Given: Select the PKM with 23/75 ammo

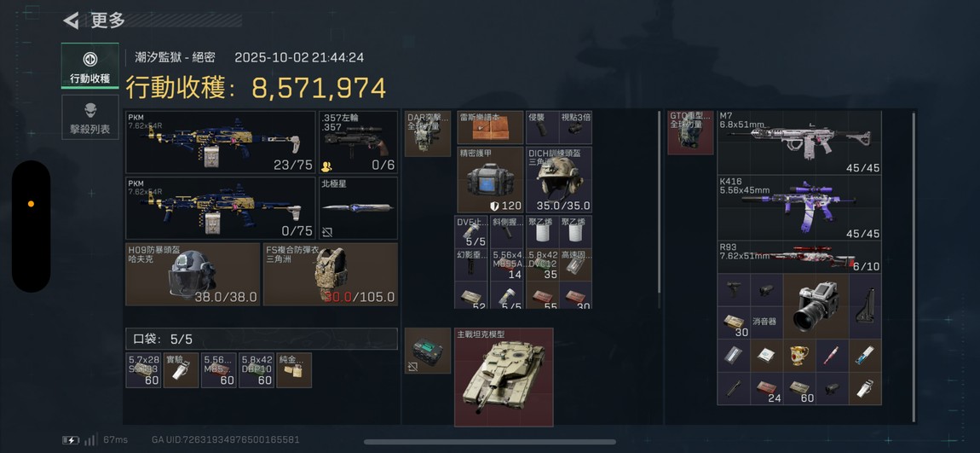Looking at the screenshot, I should (221, 142).
